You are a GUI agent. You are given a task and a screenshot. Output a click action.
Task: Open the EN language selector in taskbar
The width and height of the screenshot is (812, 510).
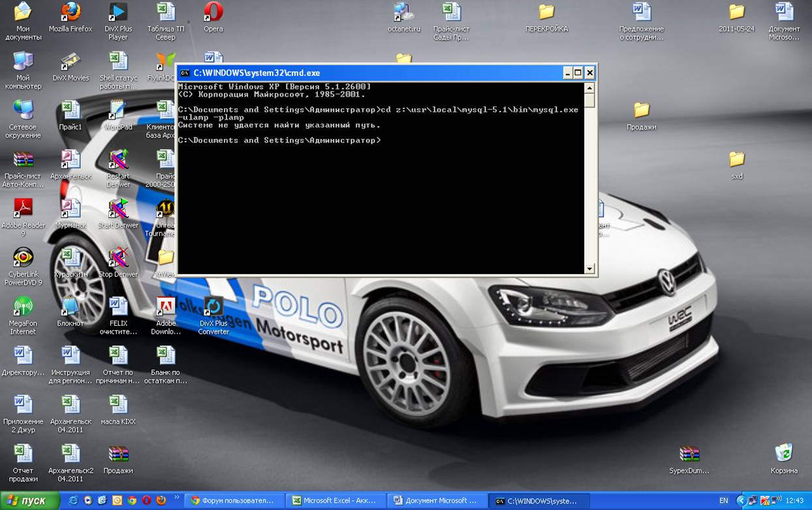pyautogui.click(x=723, y=501)
